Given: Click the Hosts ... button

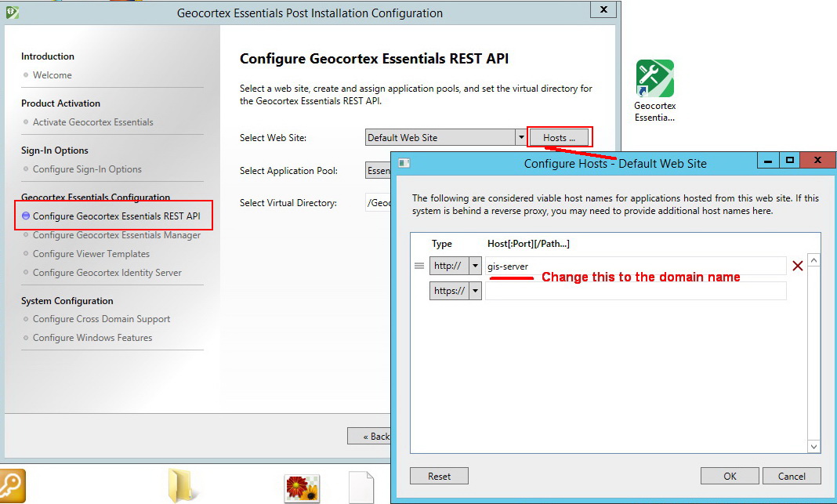Looking at the screenshot, I should point(559,138).
